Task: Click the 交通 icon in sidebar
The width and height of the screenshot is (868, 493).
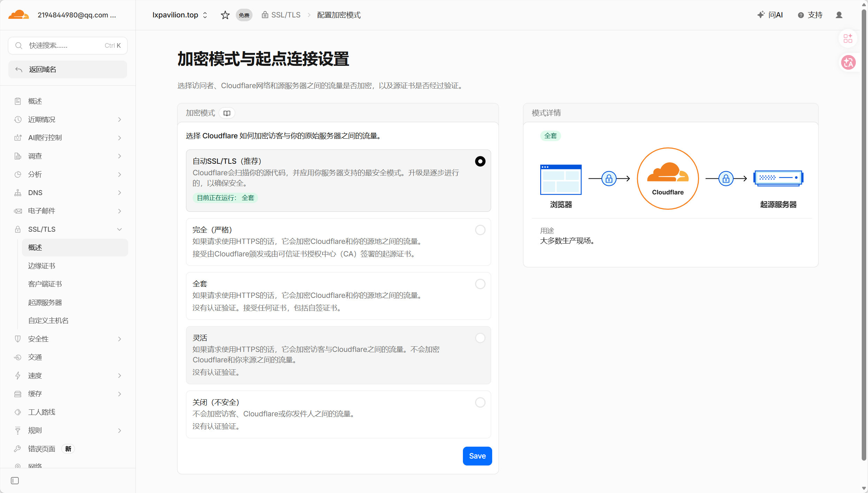Action: pos(18,357)
